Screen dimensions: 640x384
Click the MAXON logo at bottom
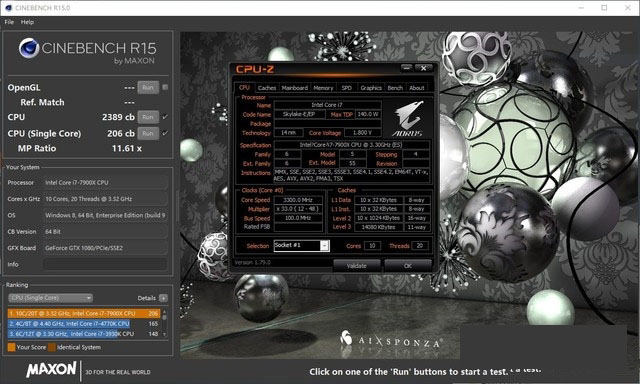pyautogui.click(x=51, y=369)
